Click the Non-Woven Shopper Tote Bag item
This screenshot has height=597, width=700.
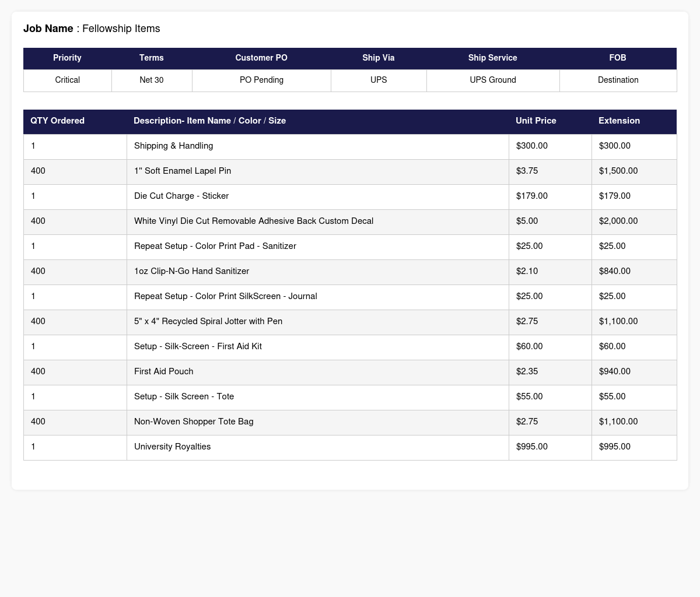194,422
